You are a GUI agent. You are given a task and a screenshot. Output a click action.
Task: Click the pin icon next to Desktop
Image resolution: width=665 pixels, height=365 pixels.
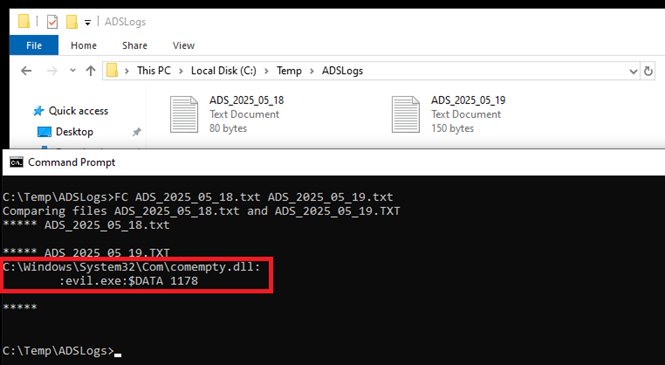tap(137, 132)
